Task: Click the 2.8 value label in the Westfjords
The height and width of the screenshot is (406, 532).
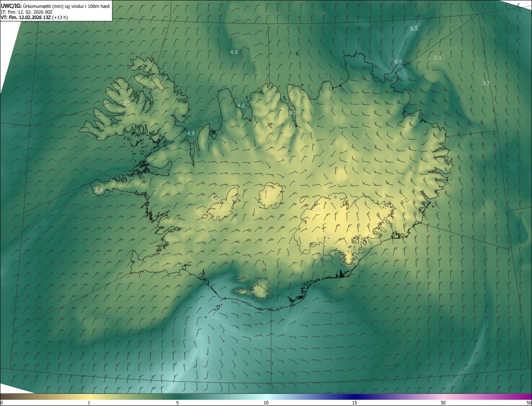Action: pyautogui.click(x=127, y=103)
